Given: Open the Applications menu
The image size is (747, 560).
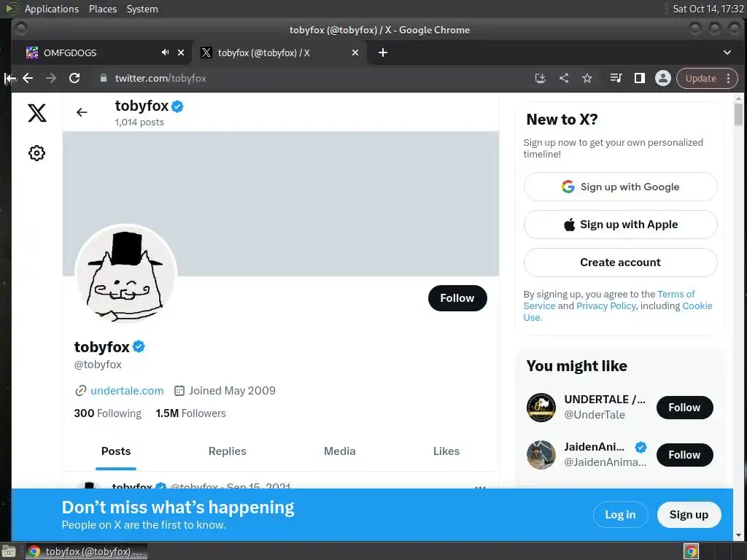Looking at the screenshot, I should pos(52,9).
